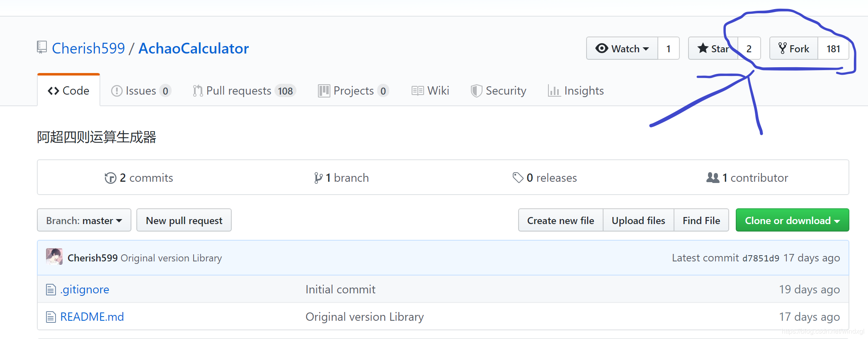Expand the Branch: master dropdown
The image size is (868, 339).
tap(84, 220)
